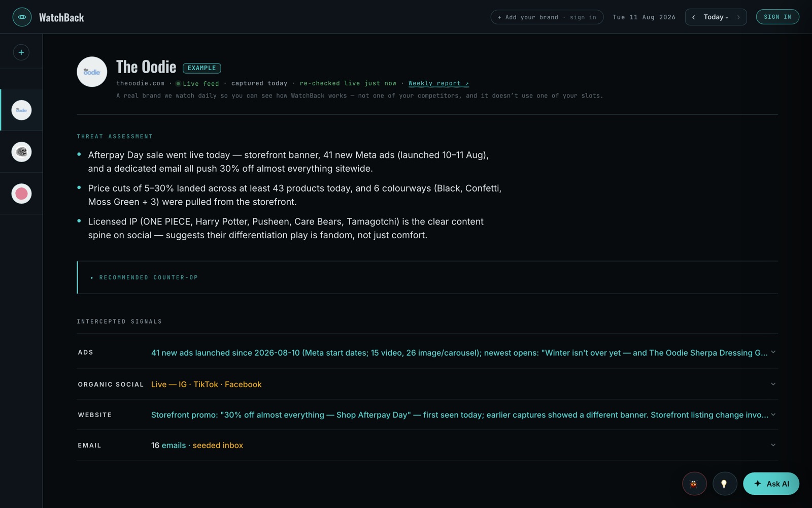
Task: Select The Oodie brand in the sidebar
Action: click(x=21, y=110)
